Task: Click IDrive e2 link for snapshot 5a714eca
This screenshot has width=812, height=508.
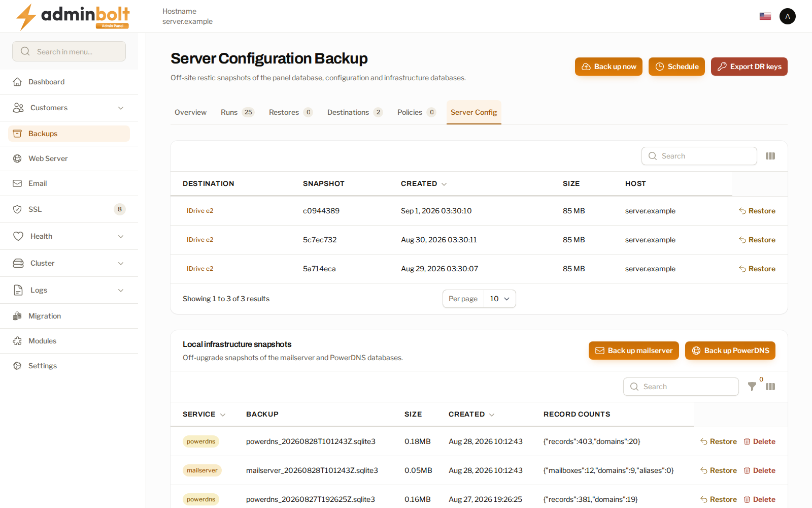Action: 200,269
